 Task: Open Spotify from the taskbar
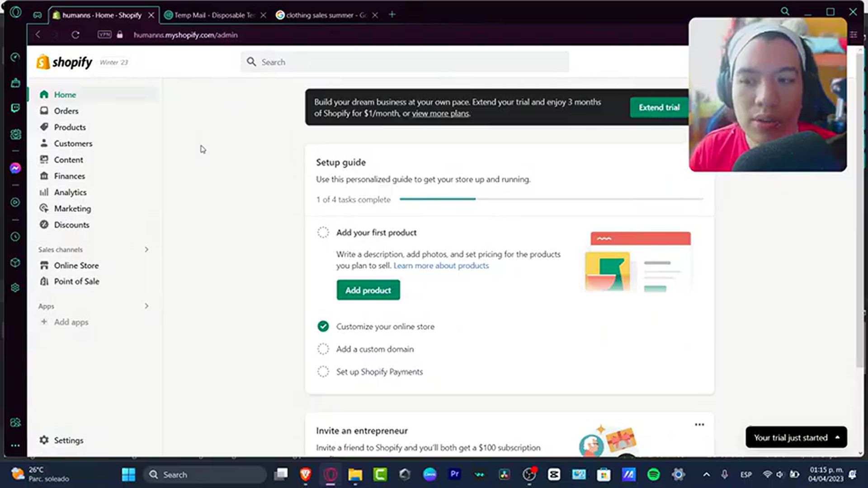tap(653, 474)
